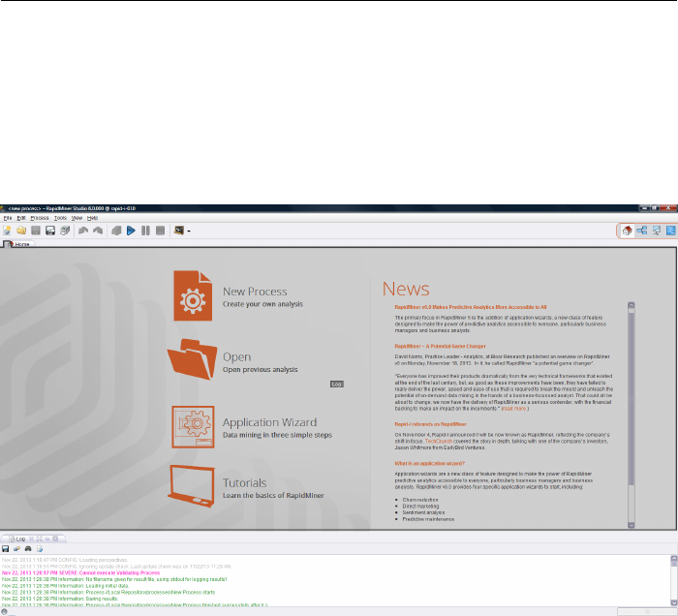Open the Help menu
The image size is (678, 616).
click(x=93, y=218)
